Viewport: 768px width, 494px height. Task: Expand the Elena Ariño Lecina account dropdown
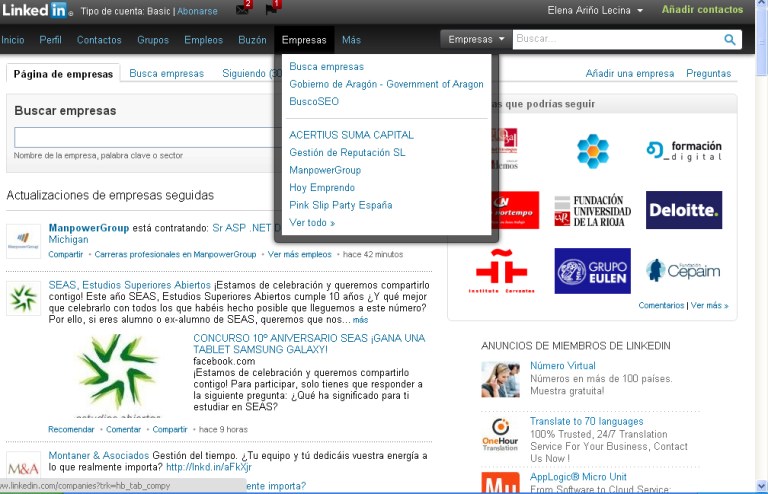pos(595,10)
